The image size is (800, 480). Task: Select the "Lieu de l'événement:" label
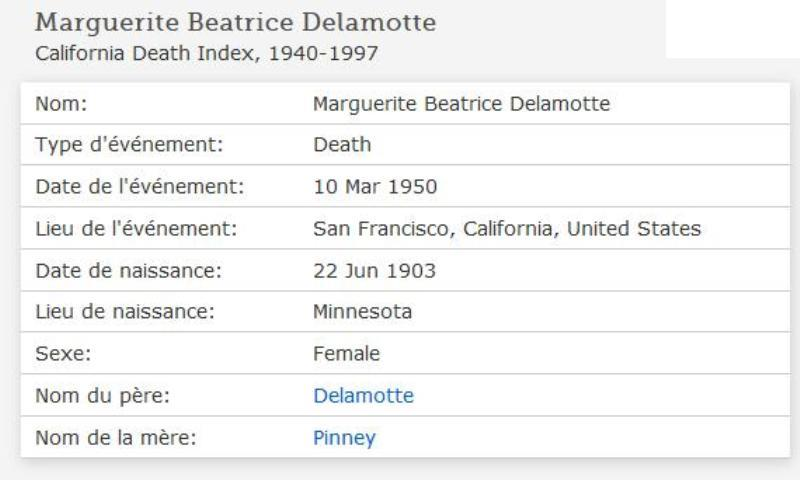(135, 229)
